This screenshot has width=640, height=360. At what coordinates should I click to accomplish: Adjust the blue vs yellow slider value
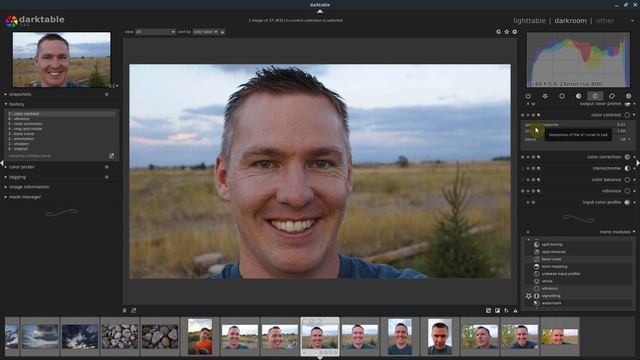pos(621,131)
